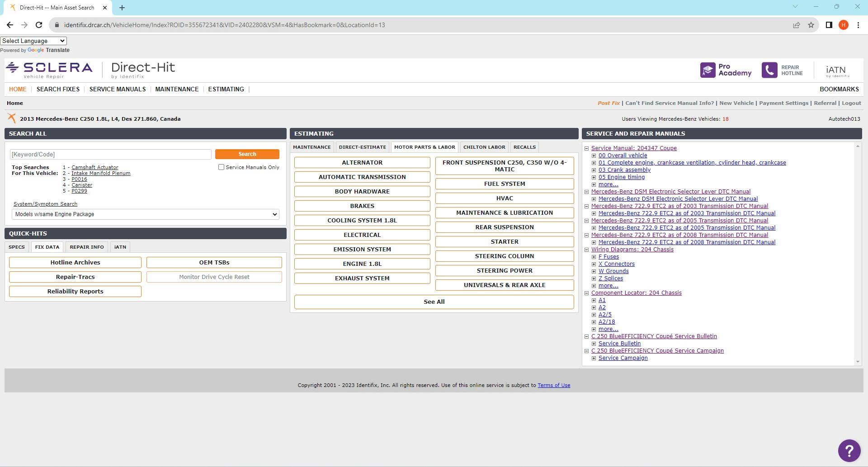Open the Select Language dropdown

(x=33, y=41)
